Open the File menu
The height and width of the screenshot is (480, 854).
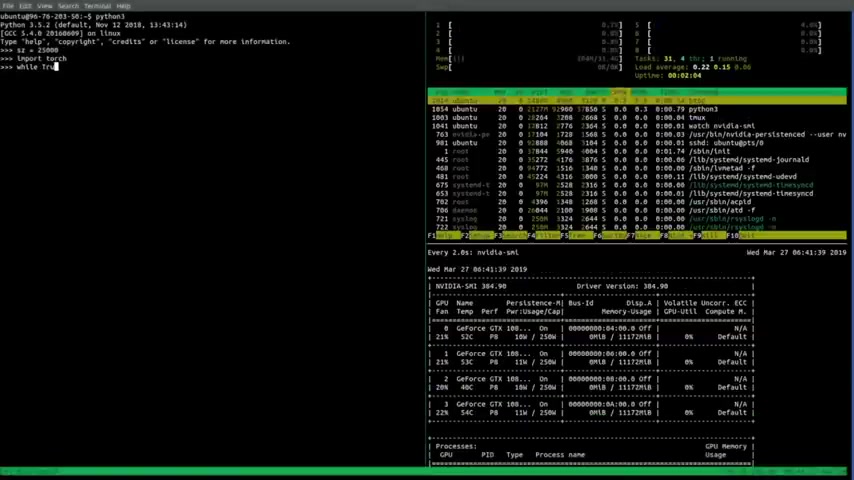coord(8,6)
